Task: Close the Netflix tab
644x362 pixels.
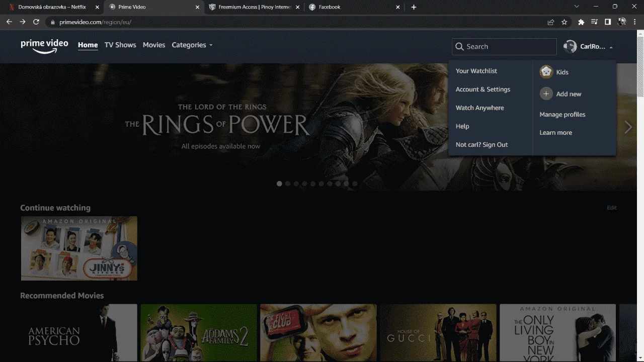Action: (97, 7)
